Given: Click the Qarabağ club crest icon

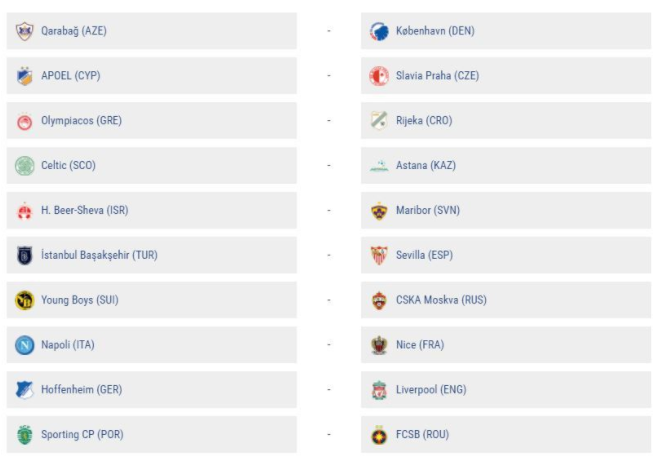Looking at the screenshot, I should [24, 31].
